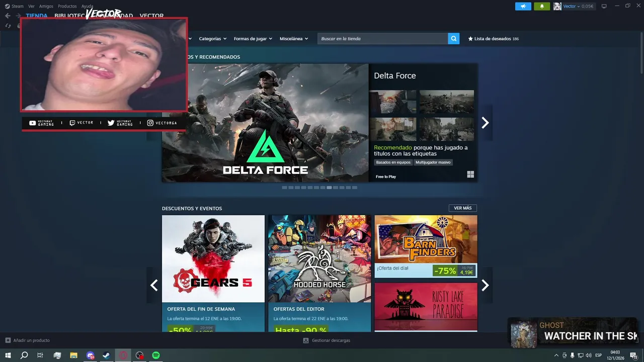644x362 pixels.
Task: Click the Delta Force title text
Action: [x=395, y=75]
